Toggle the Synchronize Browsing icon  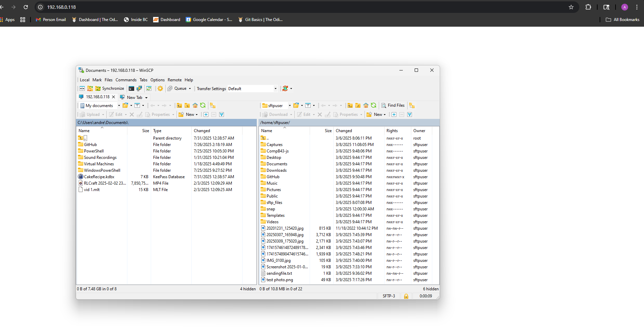point(90,88)
